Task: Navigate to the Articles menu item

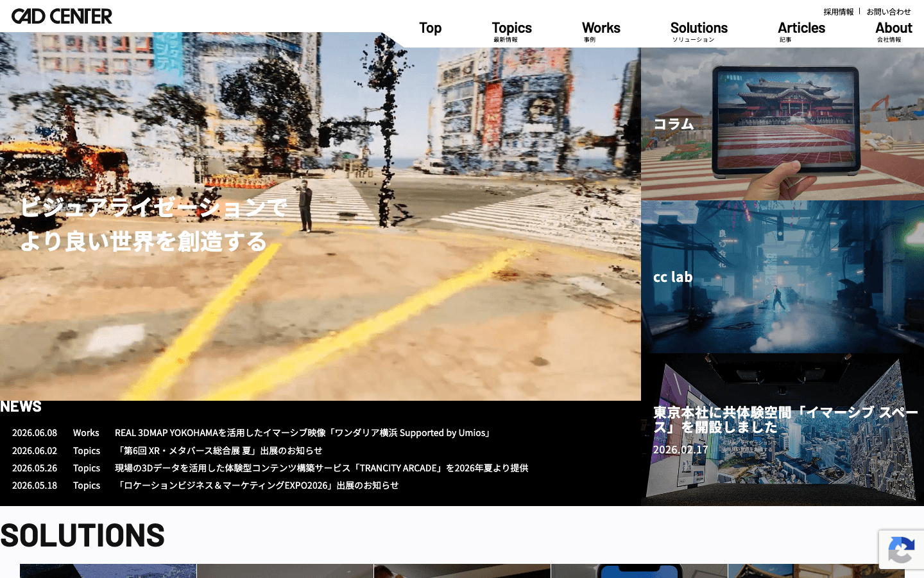Action: coord(801,31)
